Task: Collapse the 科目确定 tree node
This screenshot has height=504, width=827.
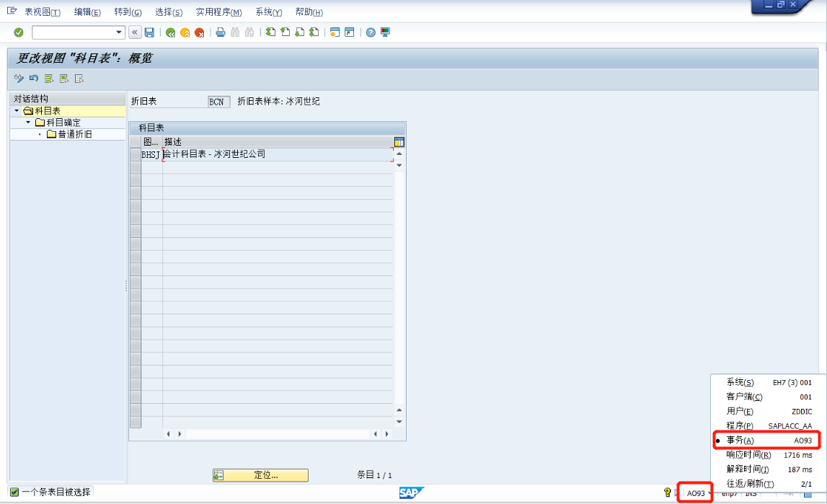Action: [x=28, y=123]
